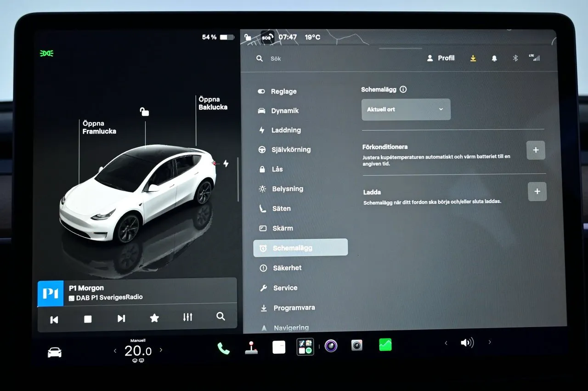
Task: Open the dashcam viewer icon
Action: point(357,345)
